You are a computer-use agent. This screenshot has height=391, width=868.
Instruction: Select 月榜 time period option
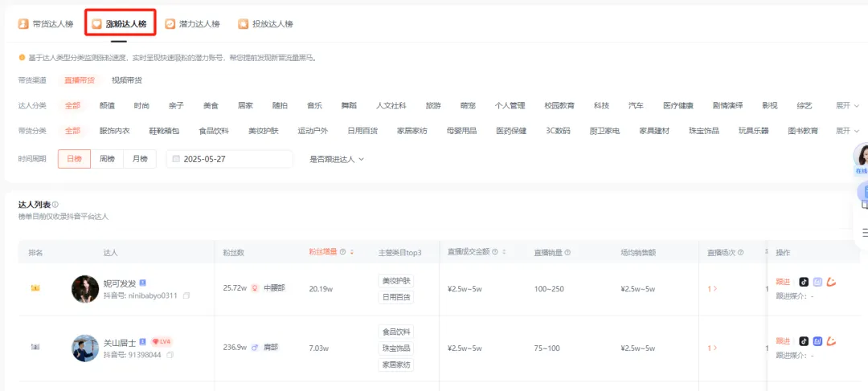coord(139,159)
